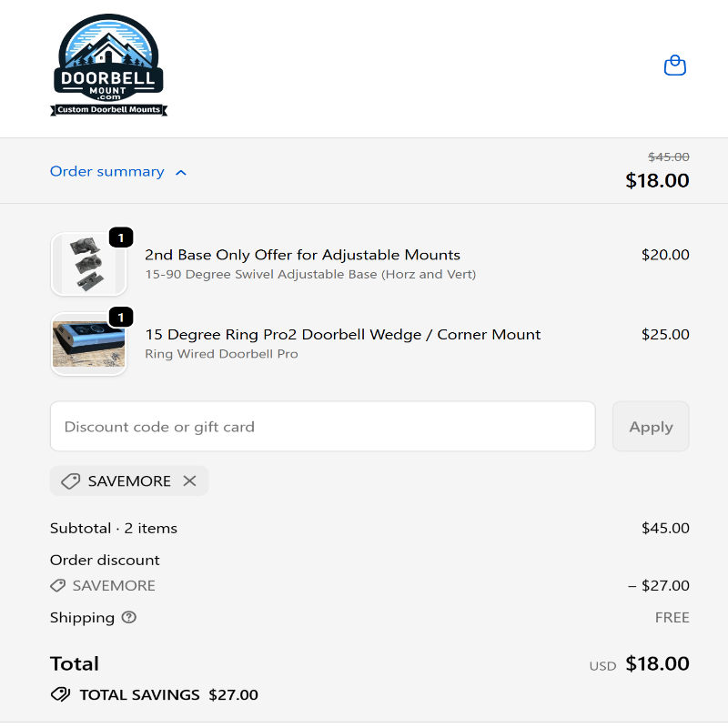This screenshot has height=728, width=728.
Task: Toggle the Order summary text link
Action: [106, 171]
